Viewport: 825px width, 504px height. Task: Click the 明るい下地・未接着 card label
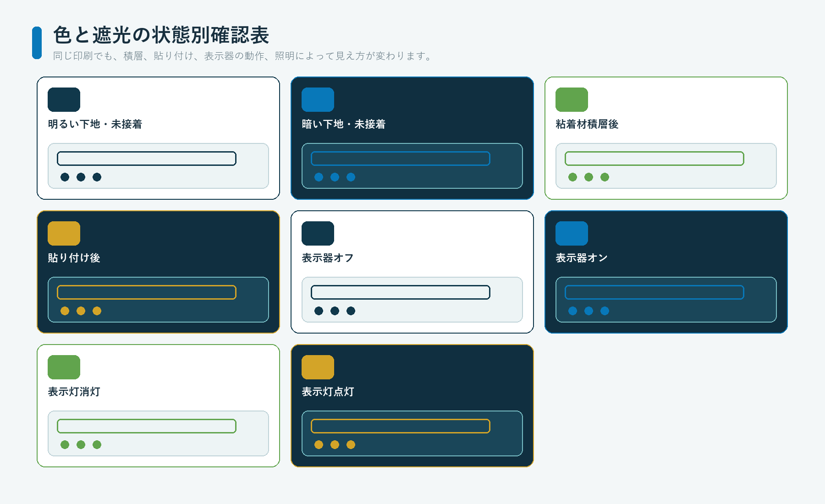tap(95, 124)
